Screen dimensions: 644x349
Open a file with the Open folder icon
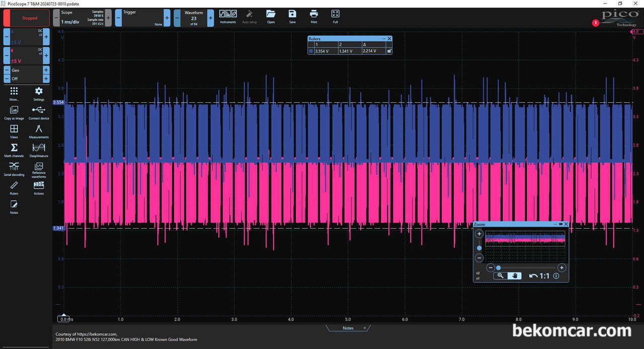pyautogui.click(x=271, y=17)
